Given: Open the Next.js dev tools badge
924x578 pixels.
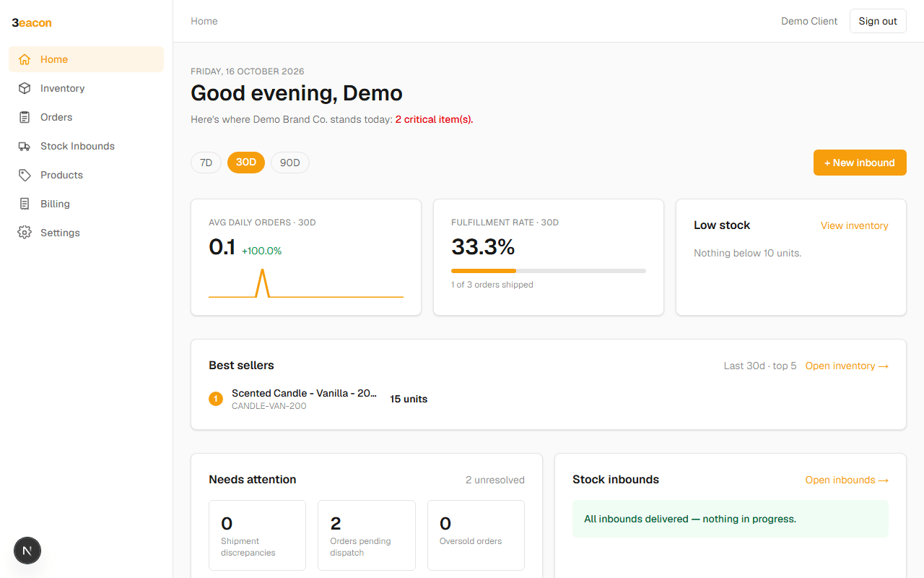Looking at the screenshot, I should point(27,551).
